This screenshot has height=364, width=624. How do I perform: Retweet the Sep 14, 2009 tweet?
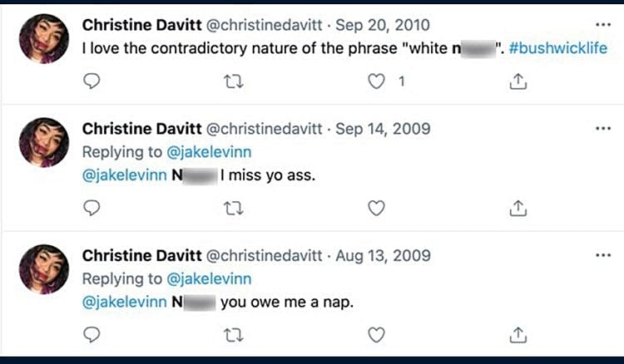pos(234,208)
